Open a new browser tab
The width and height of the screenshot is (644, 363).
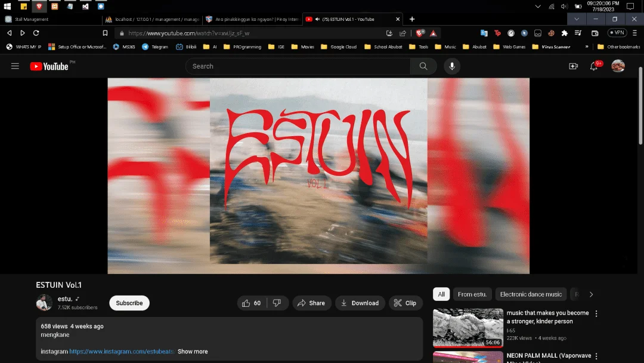pos(412,19)
